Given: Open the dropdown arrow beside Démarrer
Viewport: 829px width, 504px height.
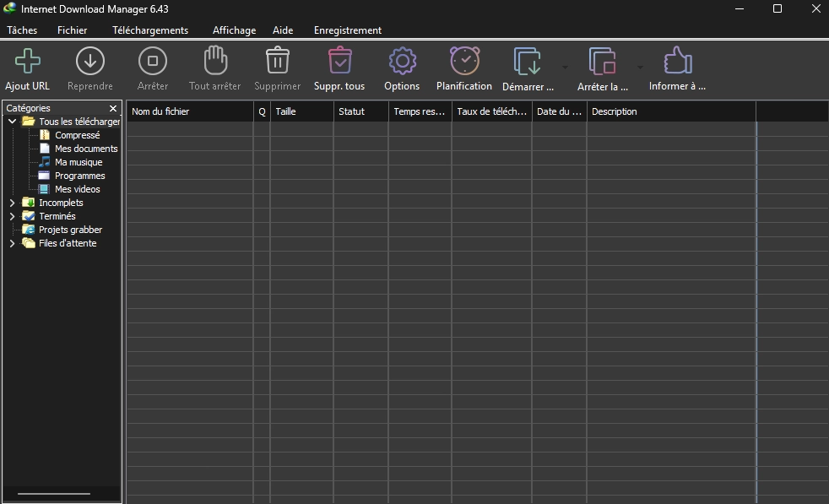Looking at the screenshot, I should (x=565, y=68).
